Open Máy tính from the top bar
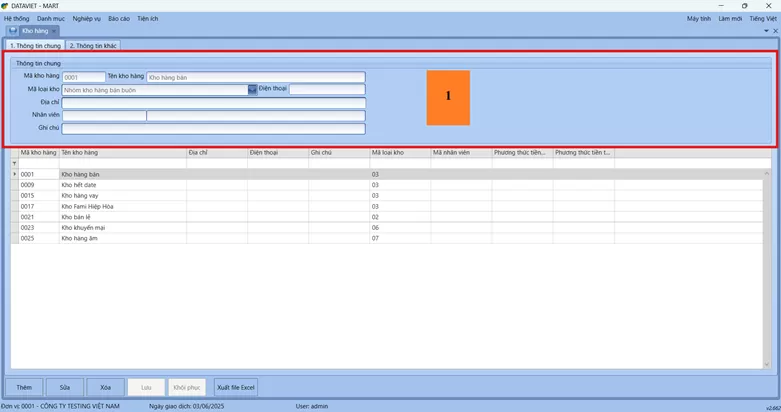 699,18
